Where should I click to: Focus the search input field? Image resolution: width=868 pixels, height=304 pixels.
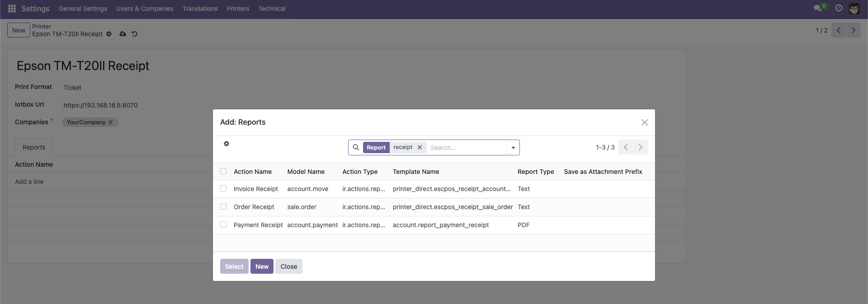(x=467, y=148)
